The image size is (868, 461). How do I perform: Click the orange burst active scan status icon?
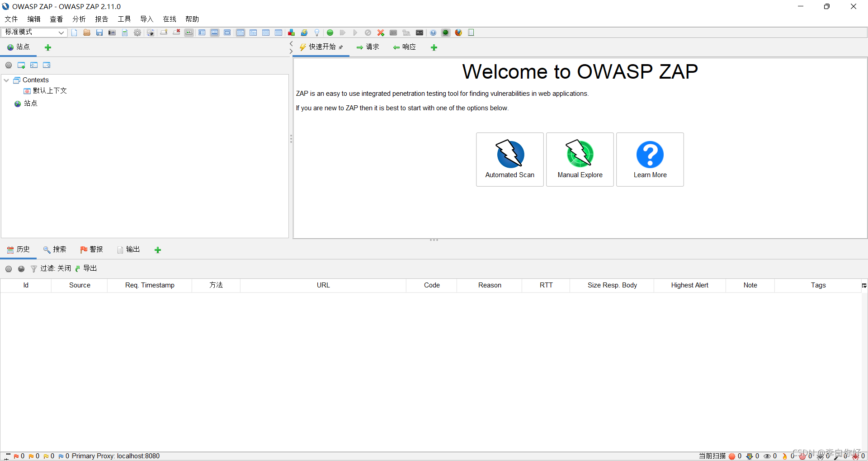point(732,456)
